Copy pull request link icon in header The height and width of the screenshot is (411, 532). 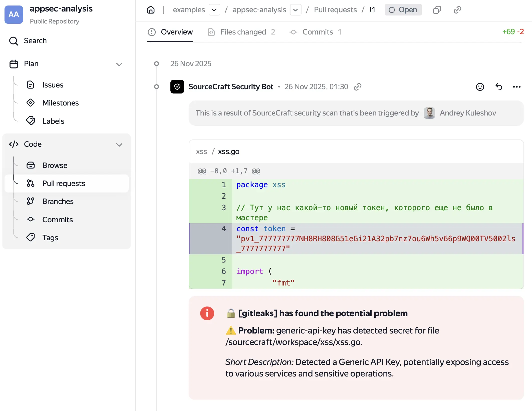pyautogui.click(x=457, y=10)
